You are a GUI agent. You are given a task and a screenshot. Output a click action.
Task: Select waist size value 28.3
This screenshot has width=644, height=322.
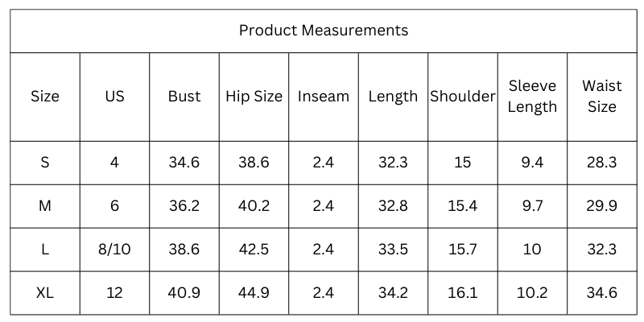click(601, 163)
